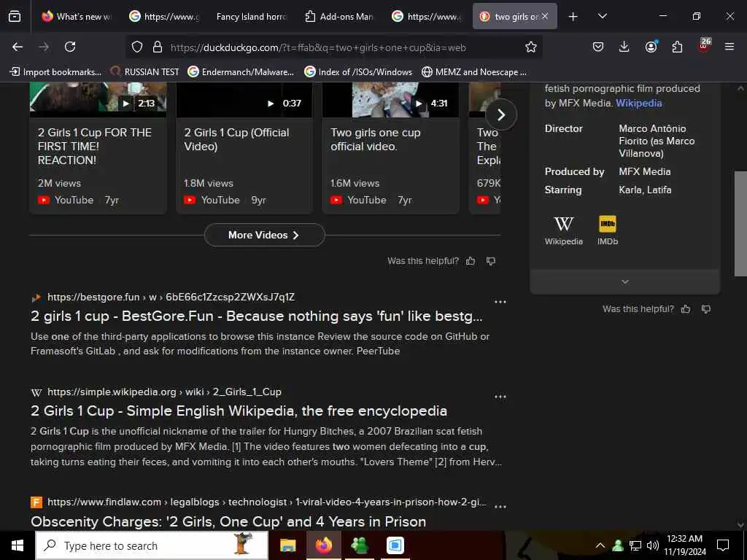
Task: Switch to the first Google https://www tab
Action: (164, 17)
